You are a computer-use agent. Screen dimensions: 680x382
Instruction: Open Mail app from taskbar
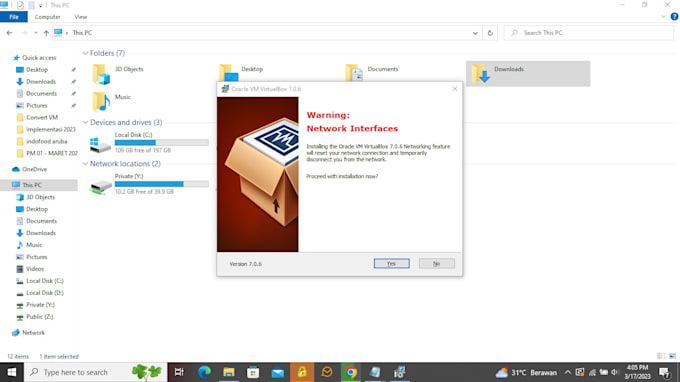click(278, 372)
